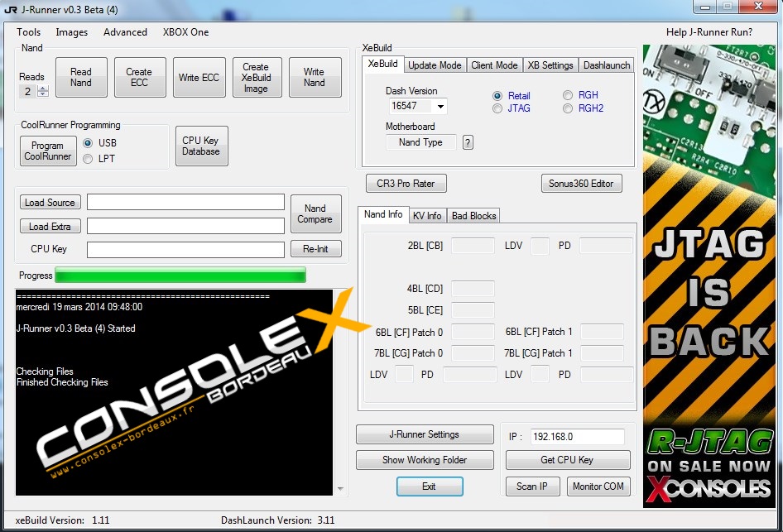Screen dimensions: 783x532
Task: Click the 4BL [CD] value field
Action: [x=473, y=289]
